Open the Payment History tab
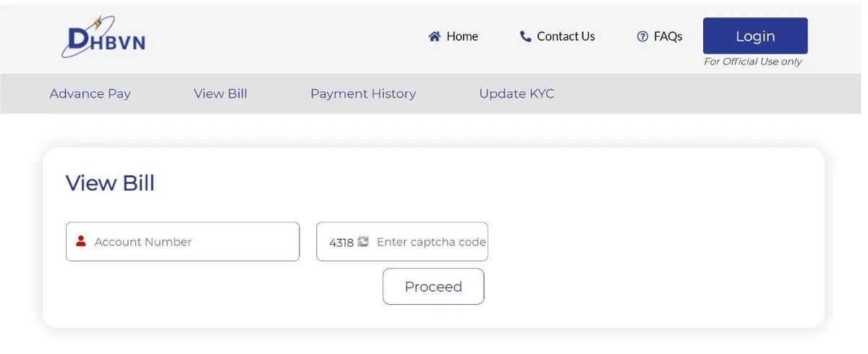 pos(363,93)
